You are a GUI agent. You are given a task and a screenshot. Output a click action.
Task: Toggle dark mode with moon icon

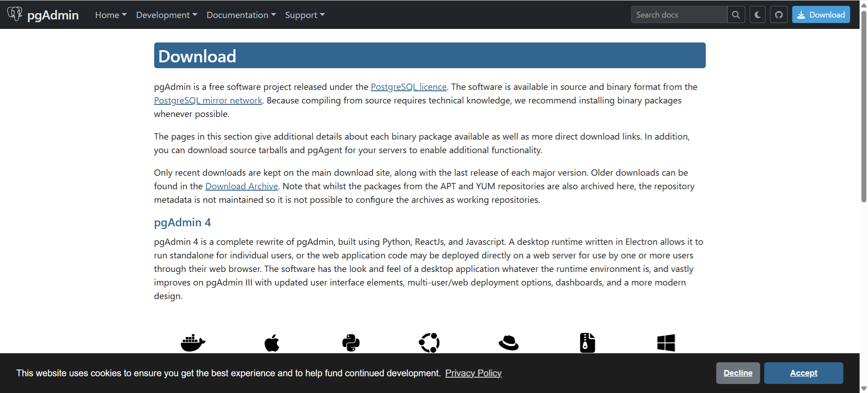point(758,15)
